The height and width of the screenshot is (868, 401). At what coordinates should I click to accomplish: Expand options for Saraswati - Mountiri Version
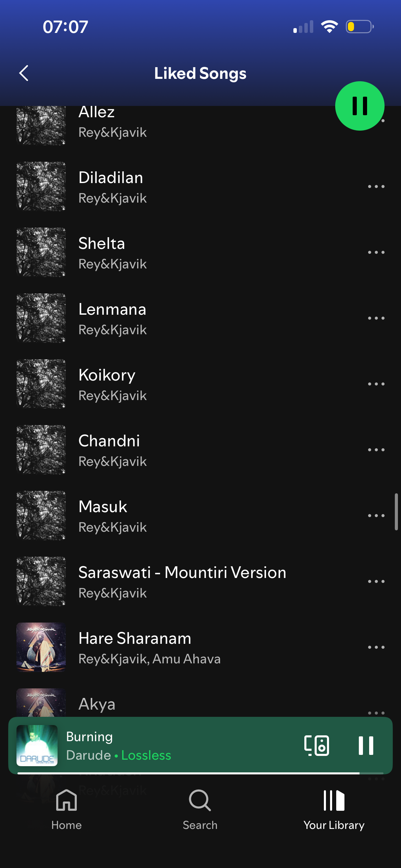point(376,581)
